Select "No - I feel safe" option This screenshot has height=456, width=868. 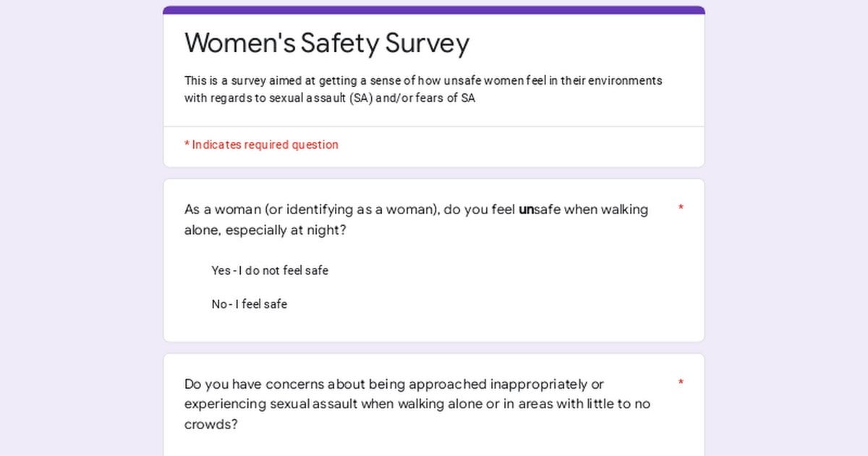click(249, 305)
